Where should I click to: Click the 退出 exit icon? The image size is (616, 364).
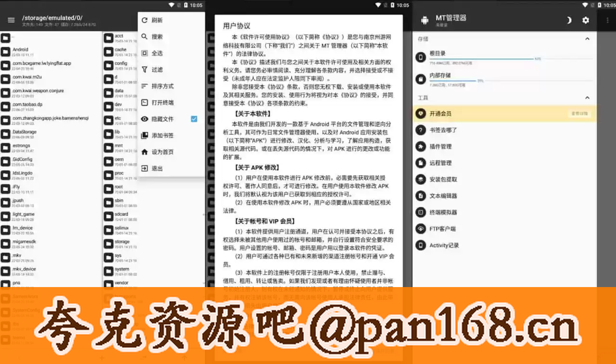144,168
